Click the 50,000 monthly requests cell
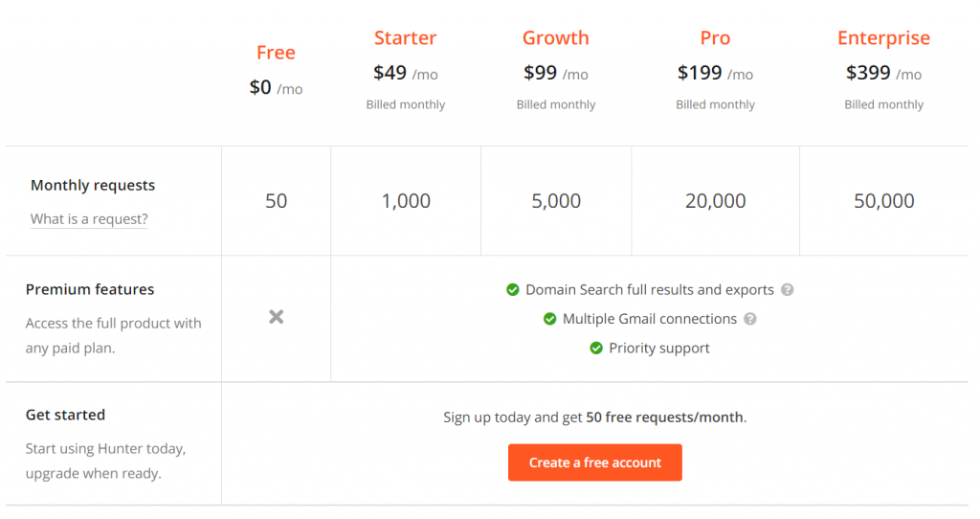Screen dimensions: 980x519 883,201
